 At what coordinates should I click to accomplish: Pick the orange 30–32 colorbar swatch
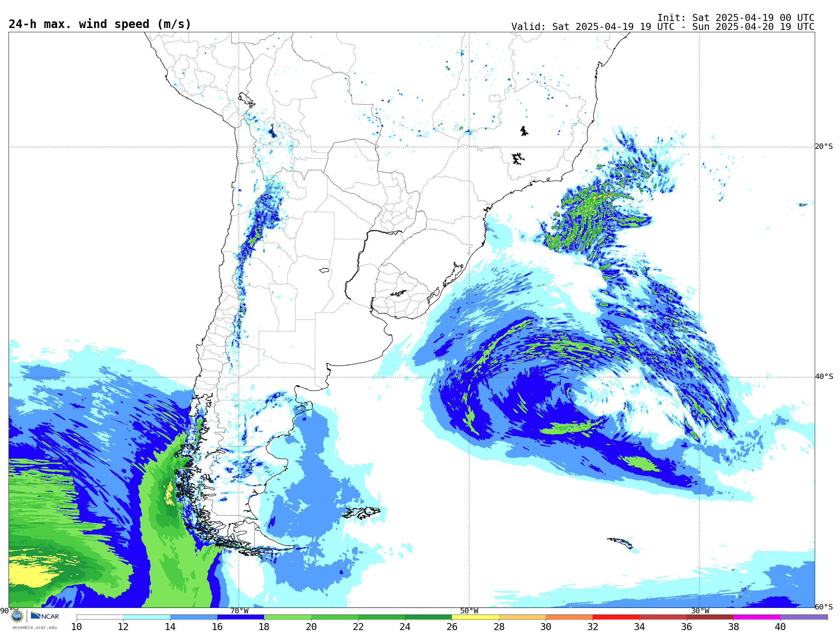point(569,617)
